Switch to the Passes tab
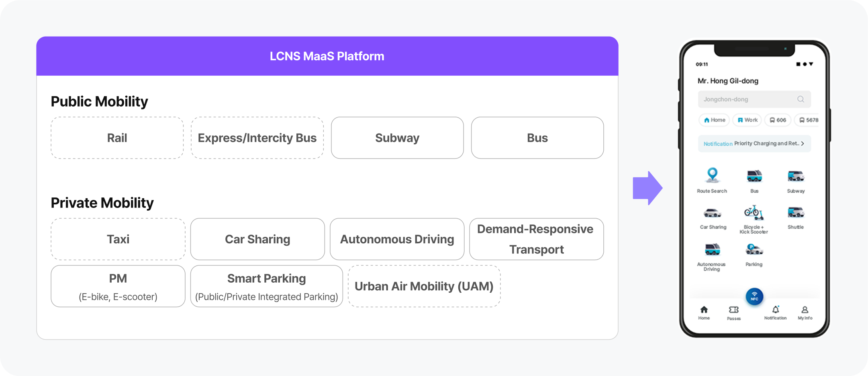The width and height of the screenshot is (868, 376). pyautogui.click(x=734, y=312)
